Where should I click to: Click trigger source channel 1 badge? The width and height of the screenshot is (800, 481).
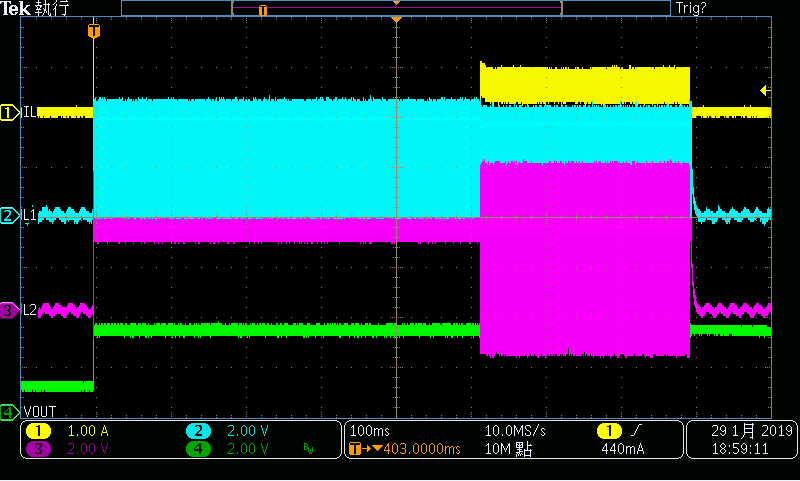pos(610,432)
